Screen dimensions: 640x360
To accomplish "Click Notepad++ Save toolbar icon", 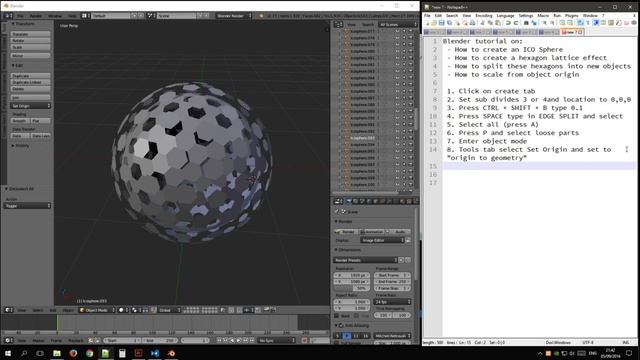I will (442, 23).
